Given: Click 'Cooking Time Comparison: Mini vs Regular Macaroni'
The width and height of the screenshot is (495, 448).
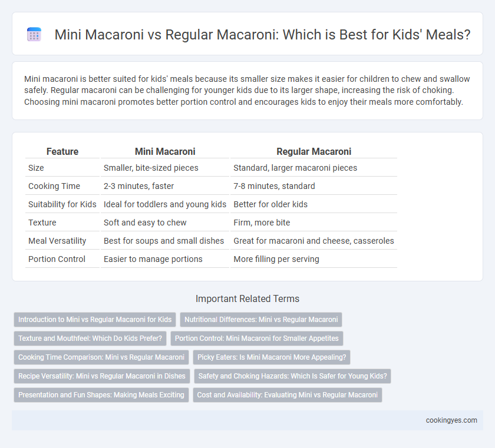Looking at the screenshot, I should pyautogui.click(x=101, y=357).
